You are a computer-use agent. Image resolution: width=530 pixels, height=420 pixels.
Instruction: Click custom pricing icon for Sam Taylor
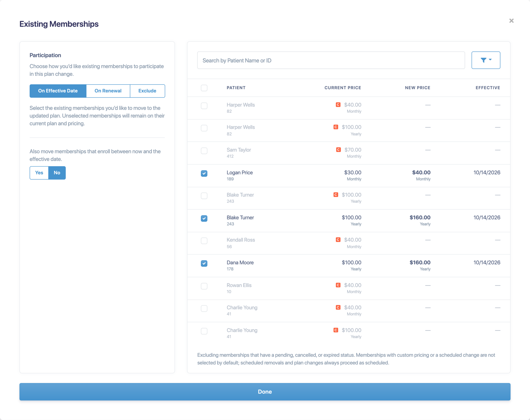click(338, 150)
